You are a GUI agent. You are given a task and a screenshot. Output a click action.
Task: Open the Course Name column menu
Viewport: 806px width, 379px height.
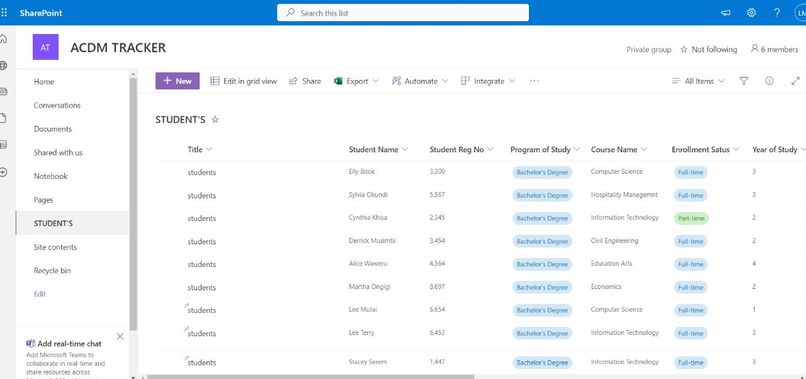point(619,150)
